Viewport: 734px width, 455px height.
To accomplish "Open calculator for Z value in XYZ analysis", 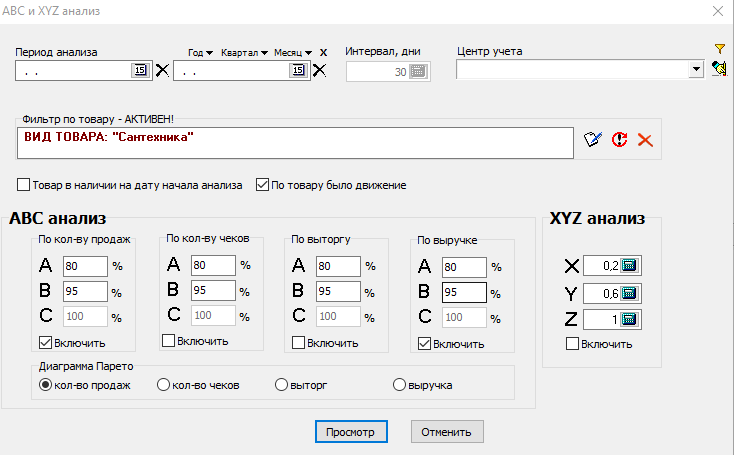I will (629, 320).
